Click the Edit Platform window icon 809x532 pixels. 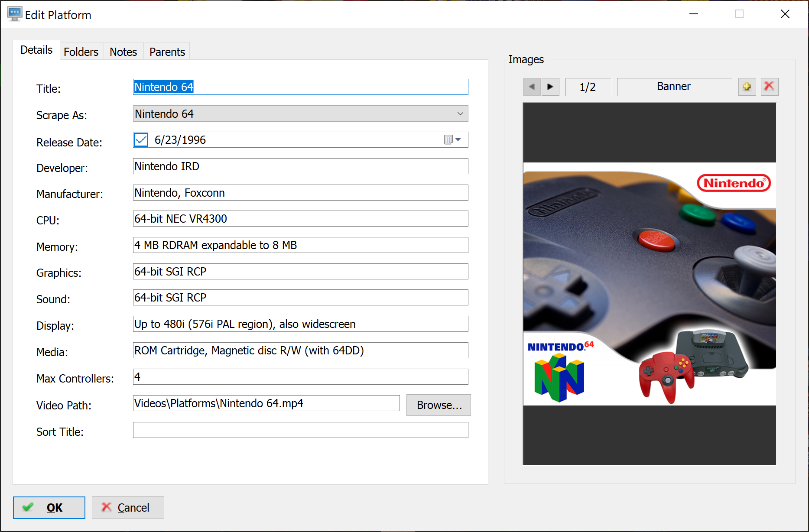14,14
